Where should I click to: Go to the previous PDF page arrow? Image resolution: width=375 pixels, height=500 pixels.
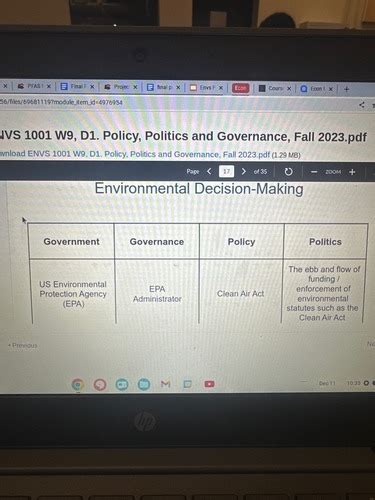[x=209, y=171]
